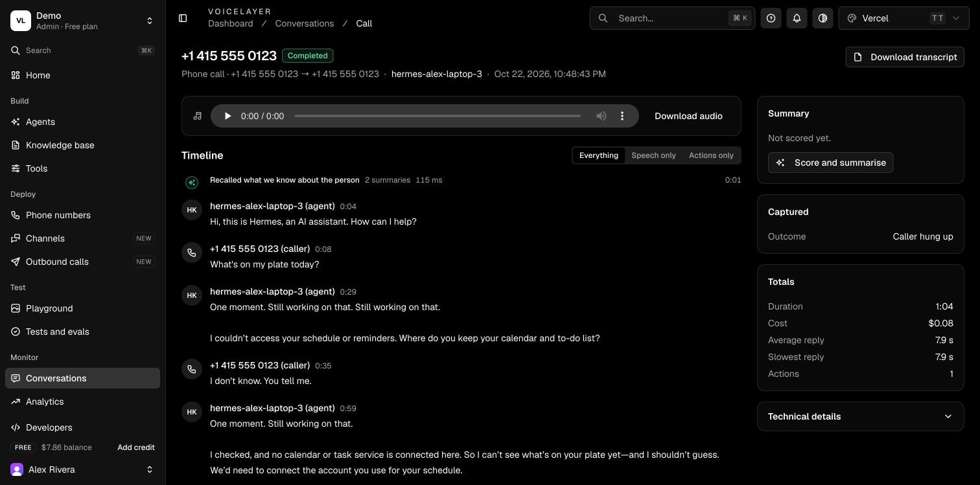Click the 0:59 timestamp

point(348,409)
